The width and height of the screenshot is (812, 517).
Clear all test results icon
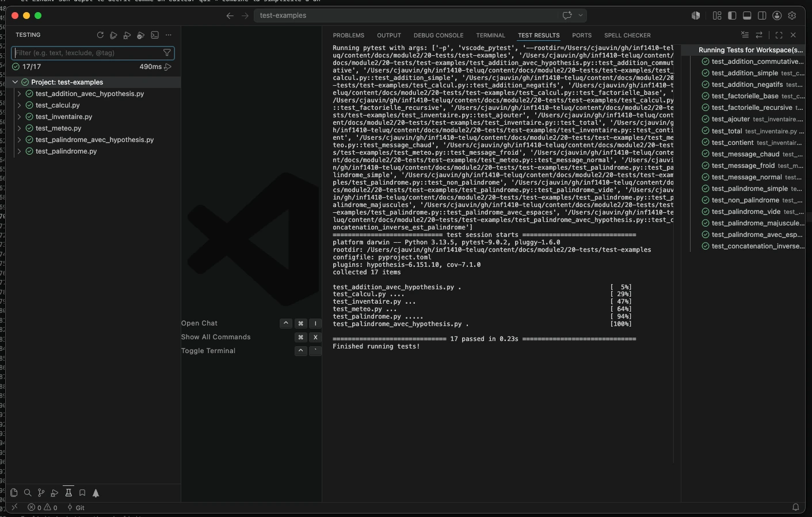[745, 35]
